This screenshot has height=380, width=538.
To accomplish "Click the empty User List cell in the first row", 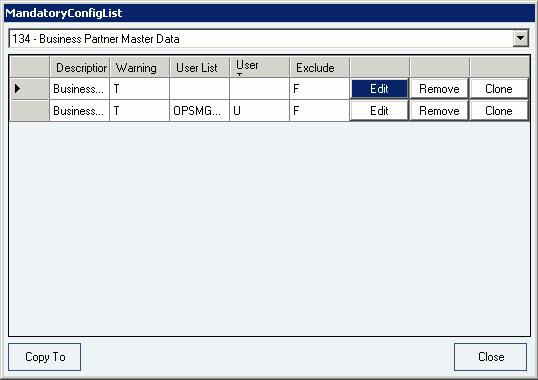I will click(199, 89).
